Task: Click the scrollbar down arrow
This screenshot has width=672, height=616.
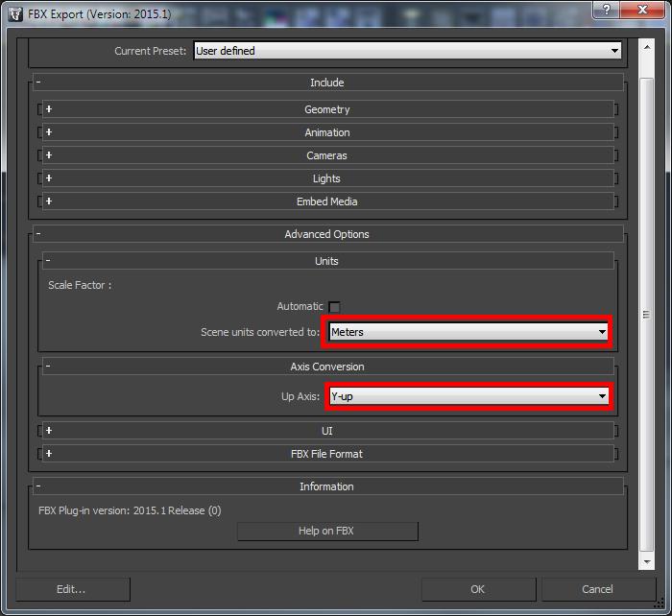Action: tap(647, 561)
